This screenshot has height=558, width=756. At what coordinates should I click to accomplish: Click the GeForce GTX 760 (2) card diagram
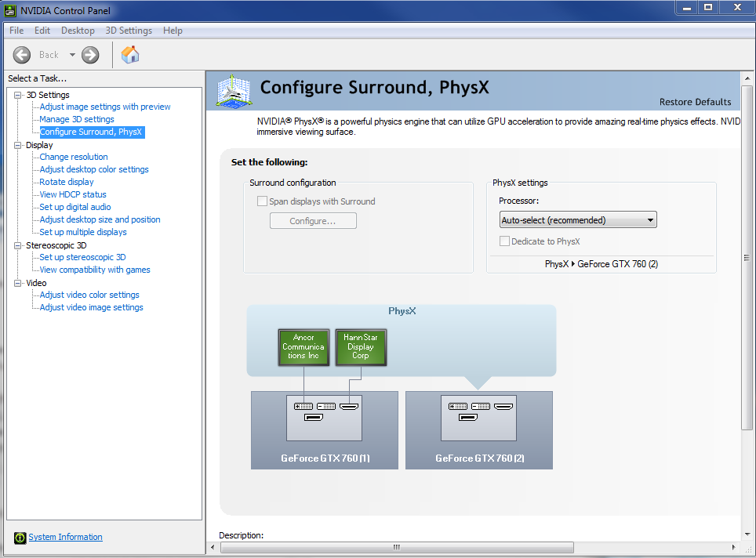[x=478, y=429]
